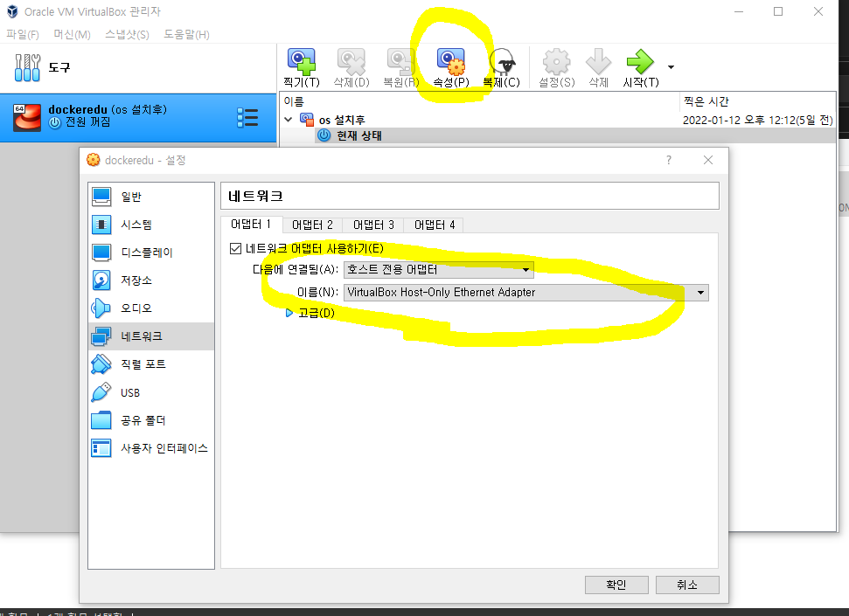Start the VM with green arrow icon
This screenshot has width=849, height=616.
tap(640, 62)
